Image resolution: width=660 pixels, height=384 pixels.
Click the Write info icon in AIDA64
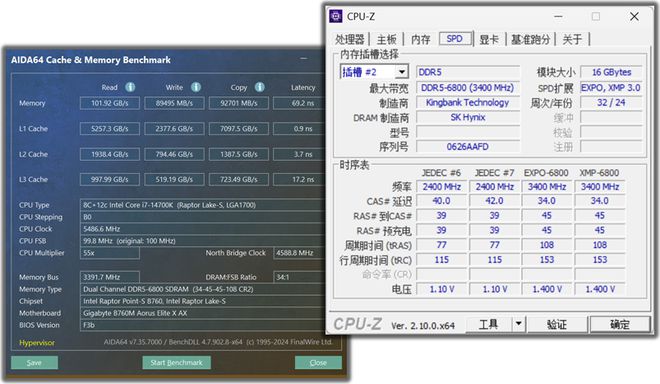(196, 87)
